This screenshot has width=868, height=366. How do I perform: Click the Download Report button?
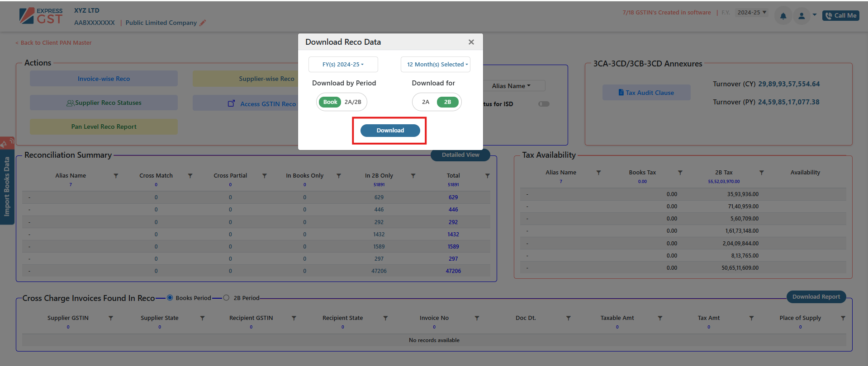coord(816,297)
